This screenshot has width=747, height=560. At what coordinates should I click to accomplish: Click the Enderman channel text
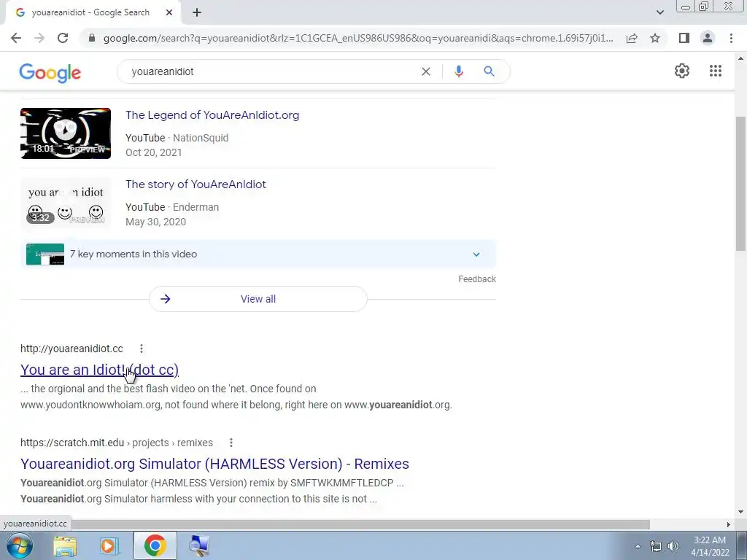click(196, 207)
